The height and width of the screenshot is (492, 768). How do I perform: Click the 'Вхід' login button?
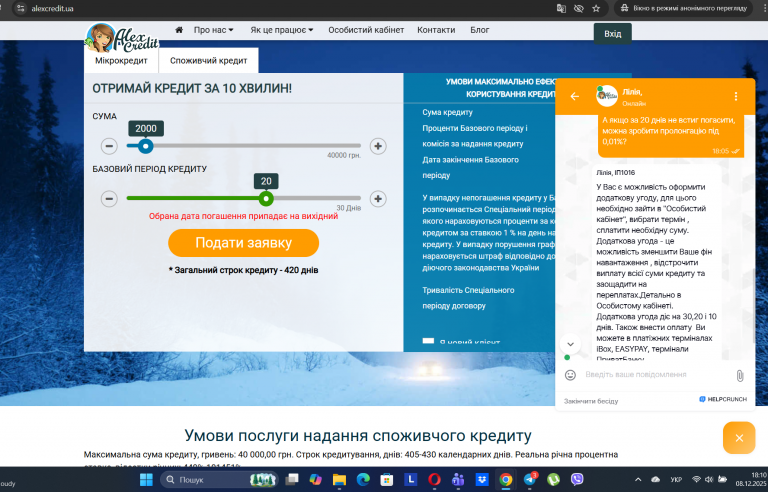pyautogui.click(x=612, y=34)
